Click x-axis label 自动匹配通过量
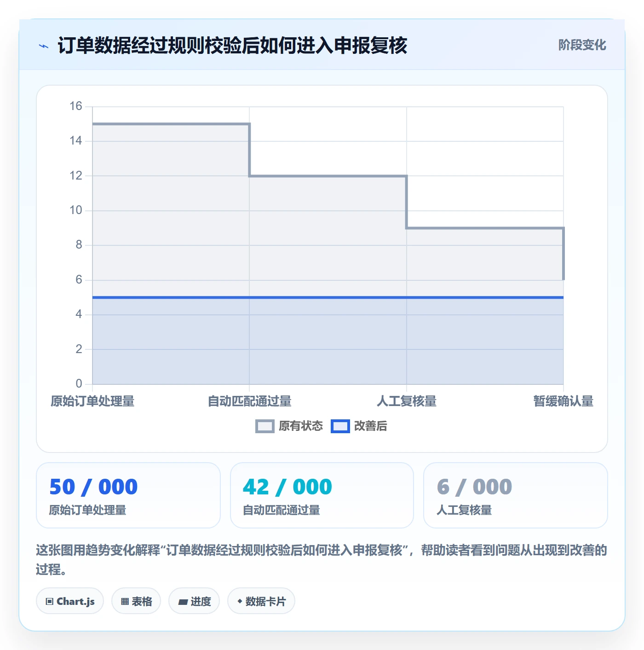This screenshot has width=644, height=650. coord(250,401)
